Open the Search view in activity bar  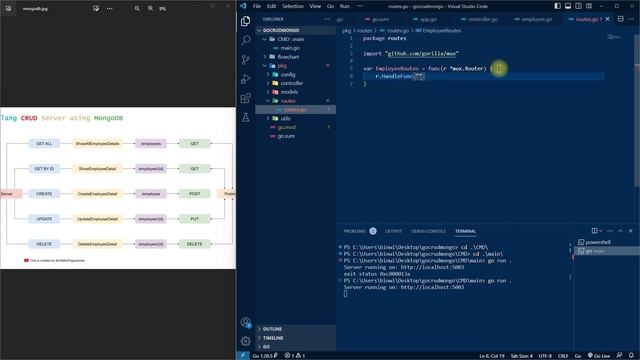click(x=245, y=40)
